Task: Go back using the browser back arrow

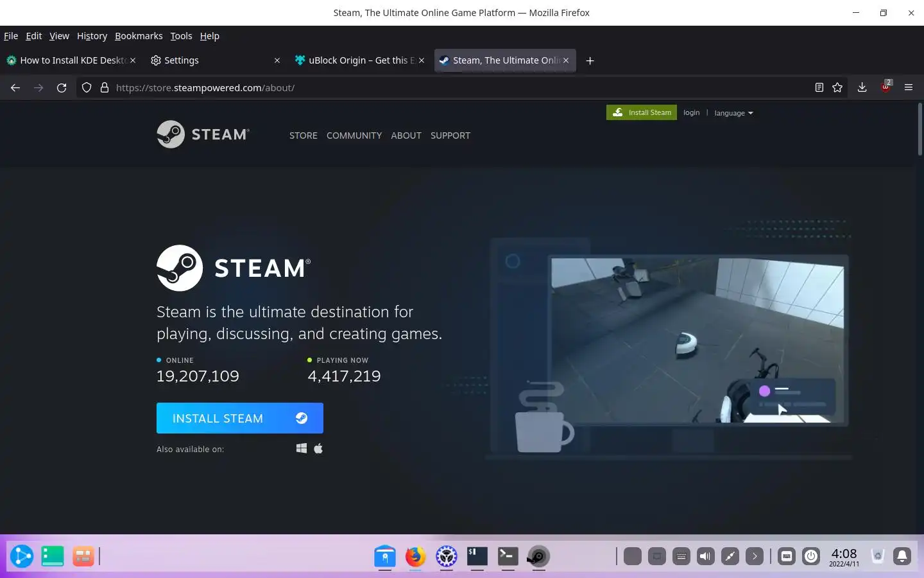Action: (x=15, y=88)
